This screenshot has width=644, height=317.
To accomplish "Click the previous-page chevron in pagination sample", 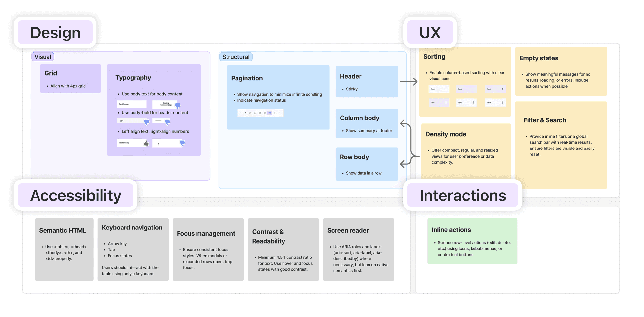I will tap(246, 113).
